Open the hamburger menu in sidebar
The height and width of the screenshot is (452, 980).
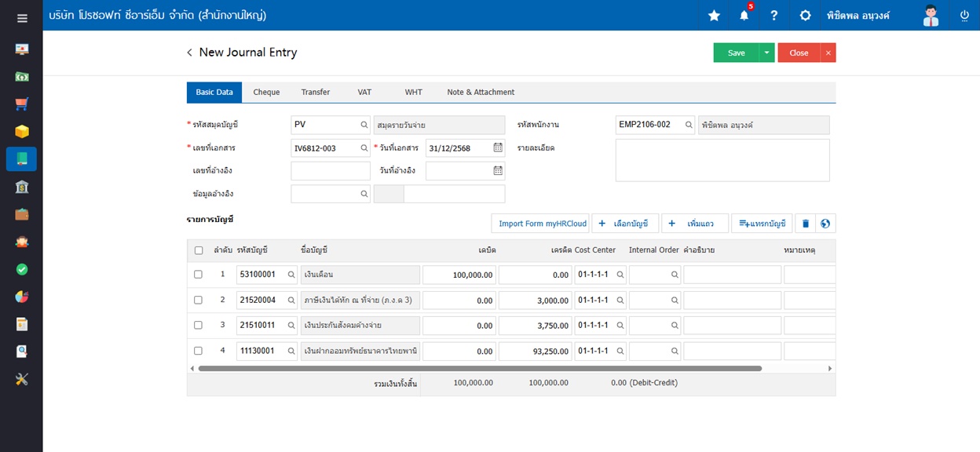[22, 18]
